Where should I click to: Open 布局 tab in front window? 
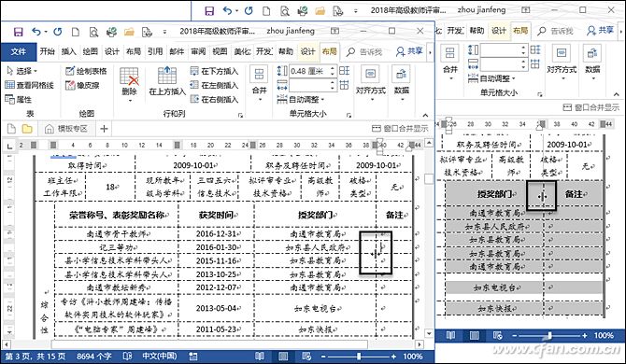click(x=330, y=51)
